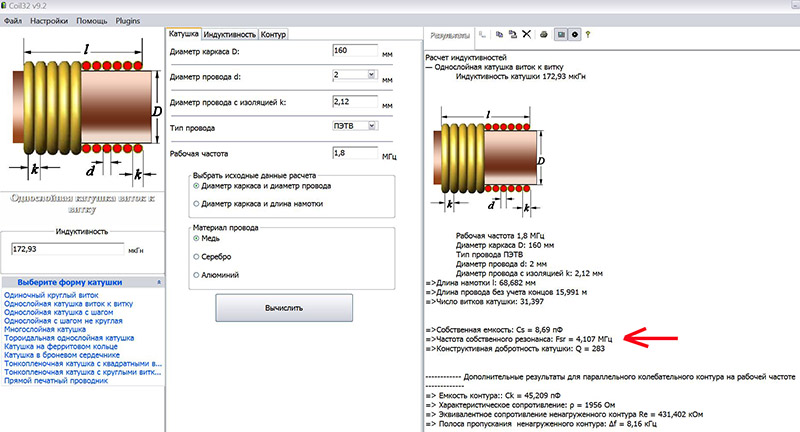Choose Серебро as wire material

196,257
